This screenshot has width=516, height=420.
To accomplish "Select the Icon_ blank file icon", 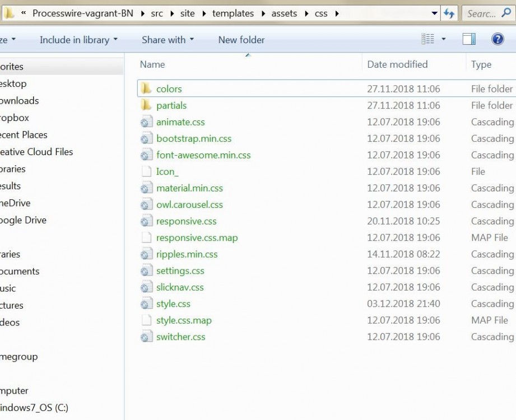I will coord(146,171).
